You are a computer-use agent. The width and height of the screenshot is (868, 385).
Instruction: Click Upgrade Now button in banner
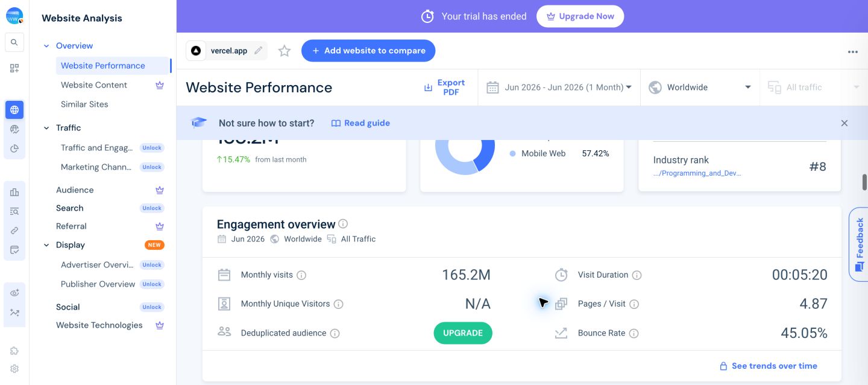click(580, 16)
